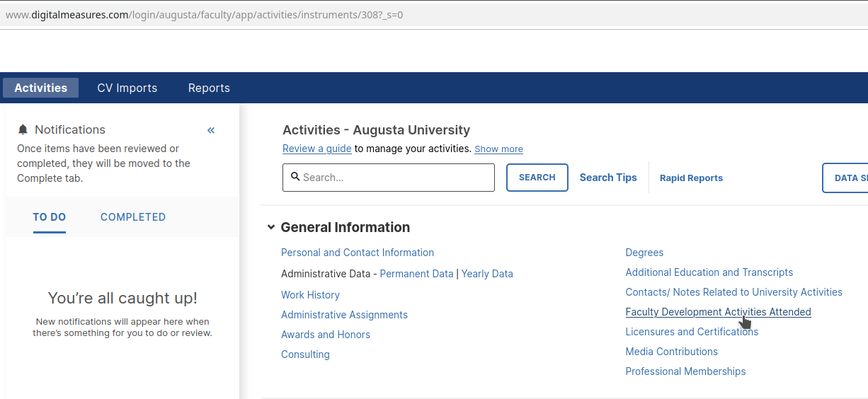Collapse the Notifications sidebar panel
Screen dimensions: 868x399
(211, 130)
